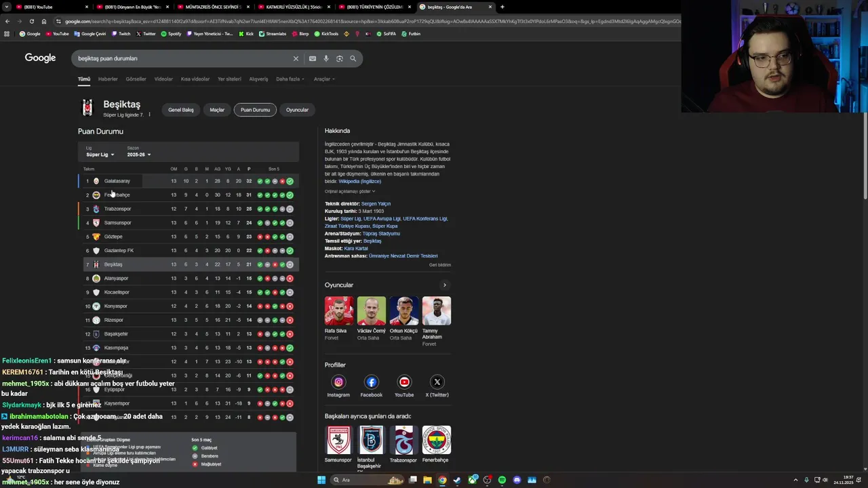Open the 2025-26 season dropdown
The image size is (868, 488).
coord(138,155)
